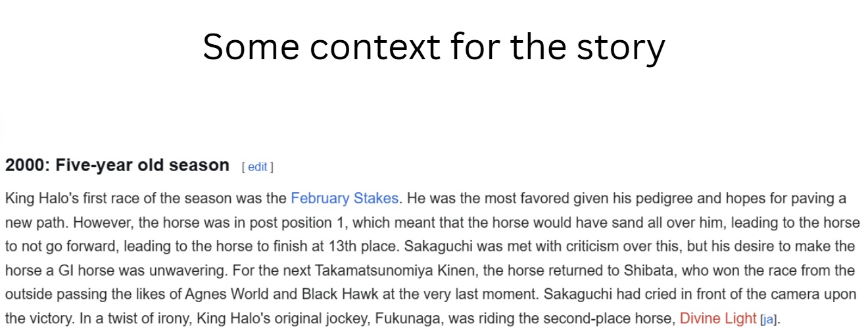
Task: Click the word 'unwavering'
Action: tap(135, 270)
